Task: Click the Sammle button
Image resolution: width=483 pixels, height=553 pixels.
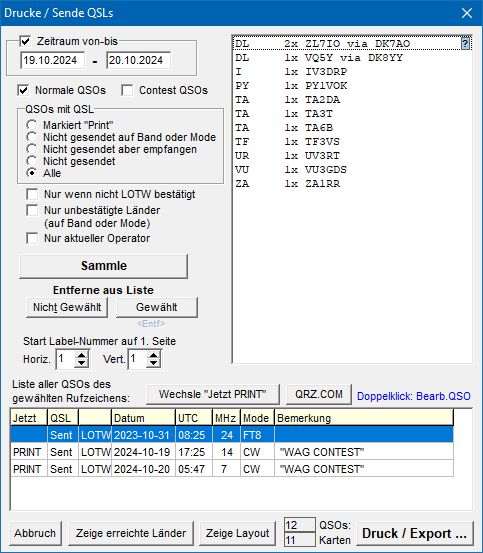Action: [103, 266]
